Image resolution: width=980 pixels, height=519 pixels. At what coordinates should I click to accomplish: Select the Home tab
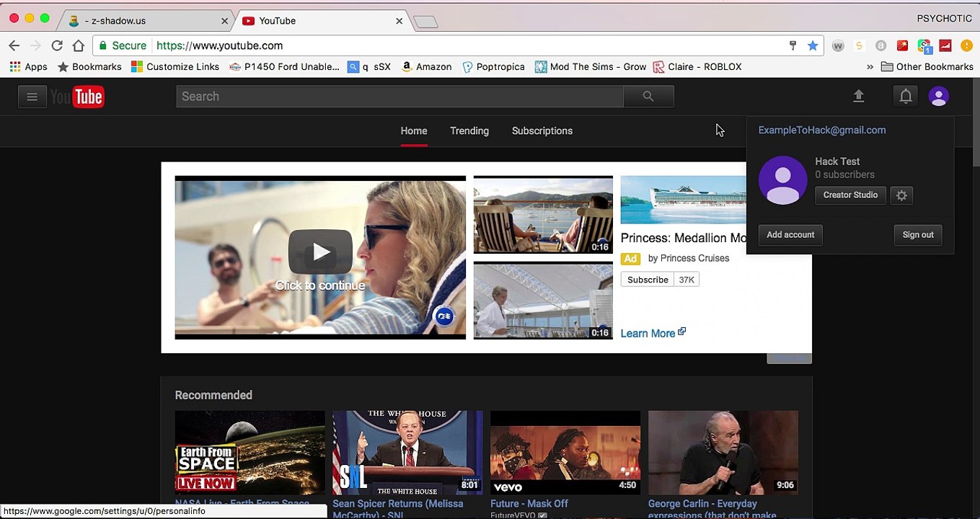414,130
